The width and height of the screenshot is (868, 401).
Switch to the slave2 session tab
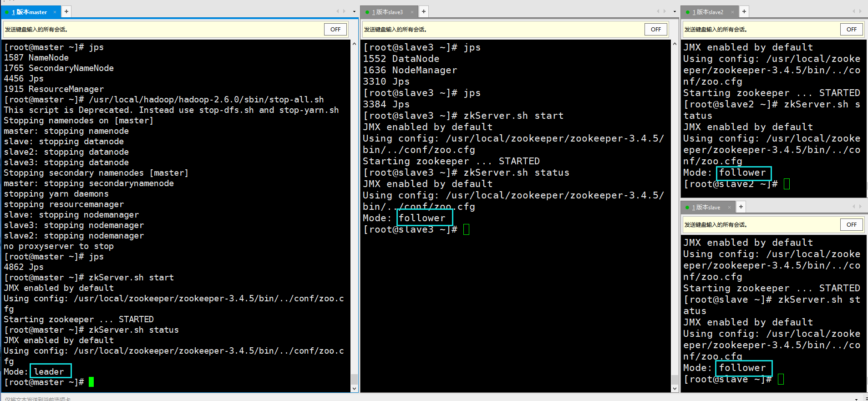click(x=710, y=12)
